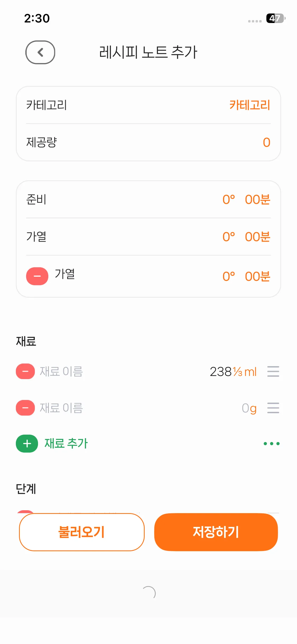The width and height of the screenshot is (297, 644).
Task: Enter name in second 재료 이름 field
Action: (x=61, y=408)
